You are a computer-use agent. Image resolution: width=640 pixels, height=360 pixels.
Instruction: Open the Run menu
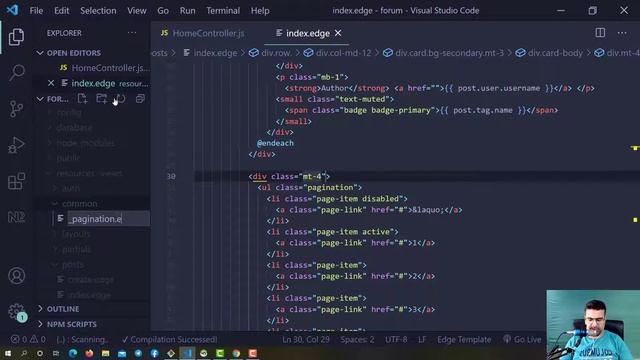(187, 11)
